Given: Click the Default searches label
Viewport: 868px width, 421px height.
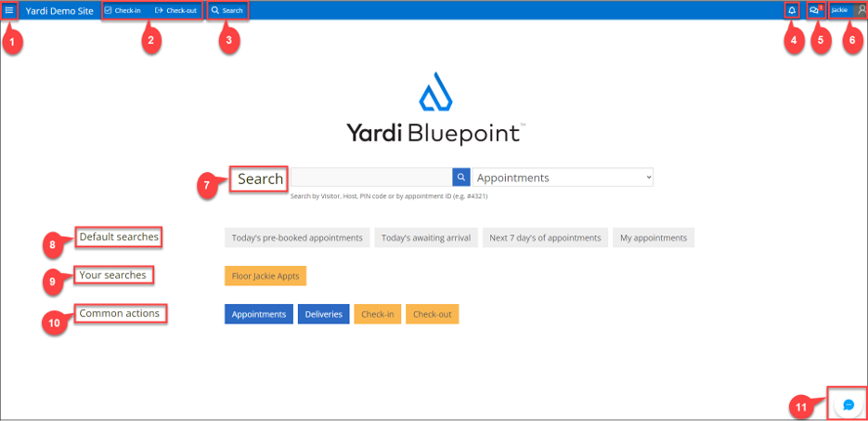Looking at the screenshot, I should click(119, 237).
